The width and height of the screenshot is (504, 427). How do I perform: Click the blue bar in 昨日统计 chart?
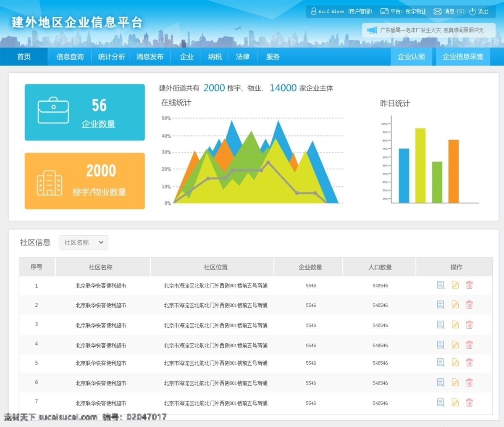coord(404,176)
